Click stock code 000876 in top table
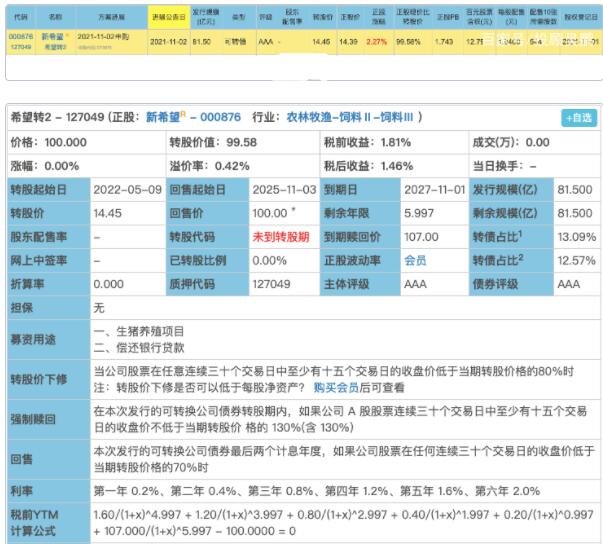603x544 pixels. tap(21, 37)
